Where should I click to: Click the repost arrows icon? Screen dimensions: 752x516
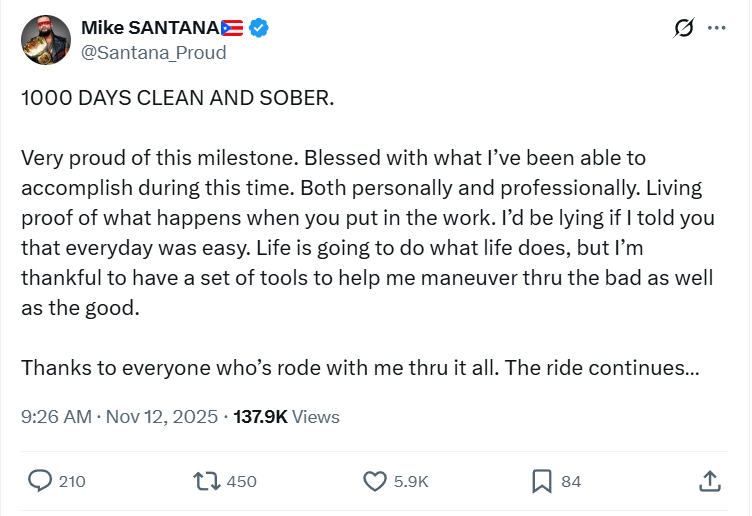click(206, 481)
